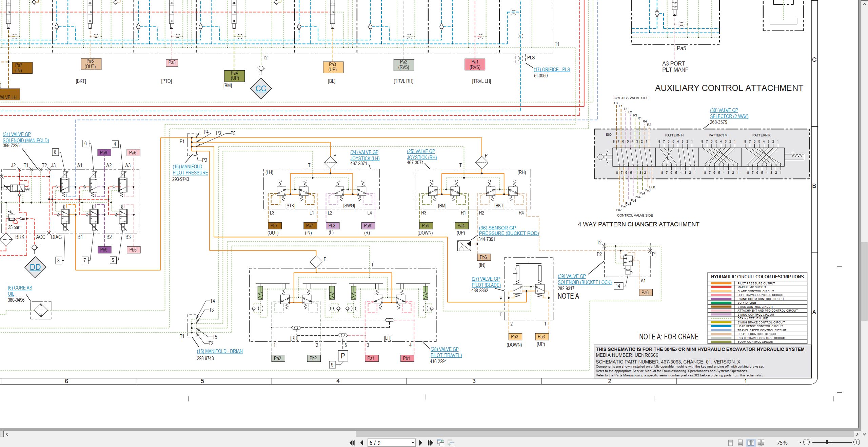Click the Pb8 (L) swing port label

332,226
